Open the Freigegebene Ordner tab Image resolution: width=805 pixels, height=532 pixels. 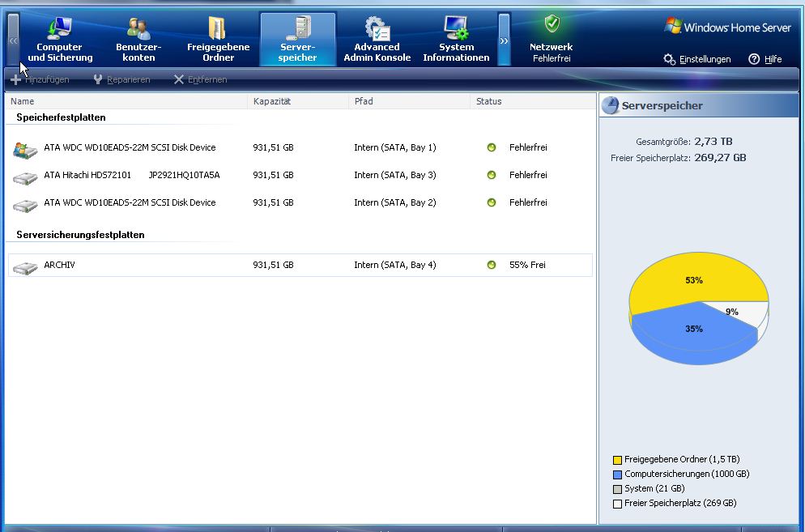click(218, 39)
